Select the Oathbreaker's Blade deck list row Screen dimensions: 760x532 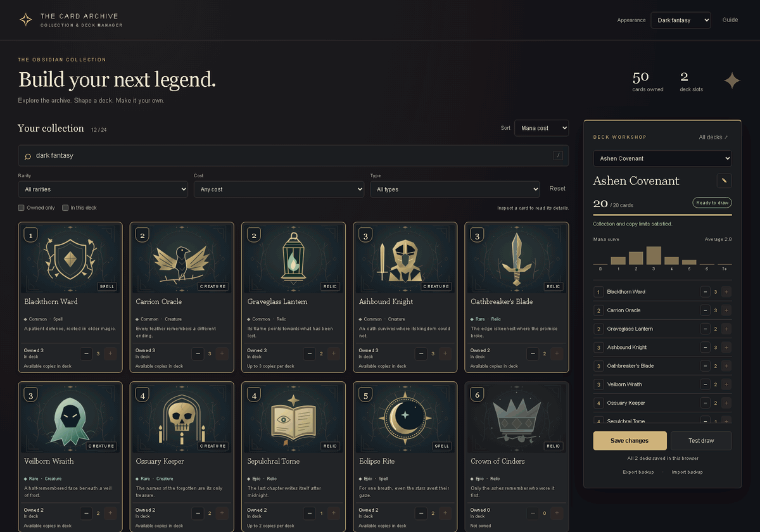click(x=662, y=366)
